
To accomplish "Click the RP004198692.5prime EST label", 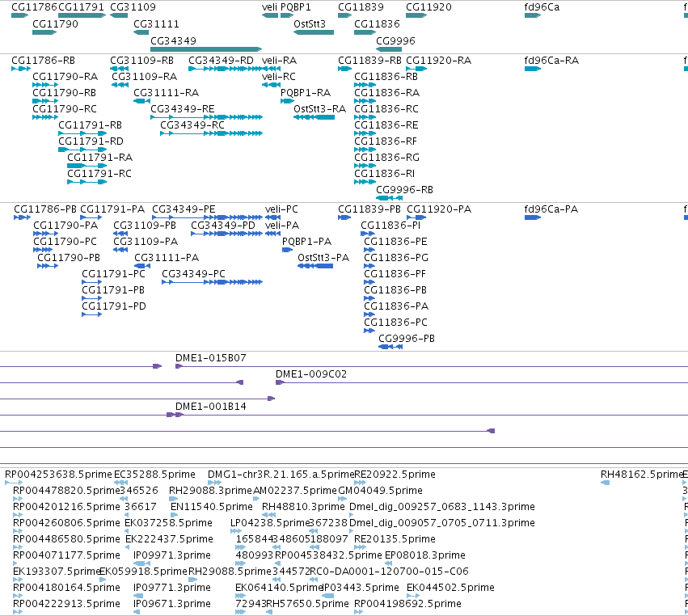I will 407,604.
